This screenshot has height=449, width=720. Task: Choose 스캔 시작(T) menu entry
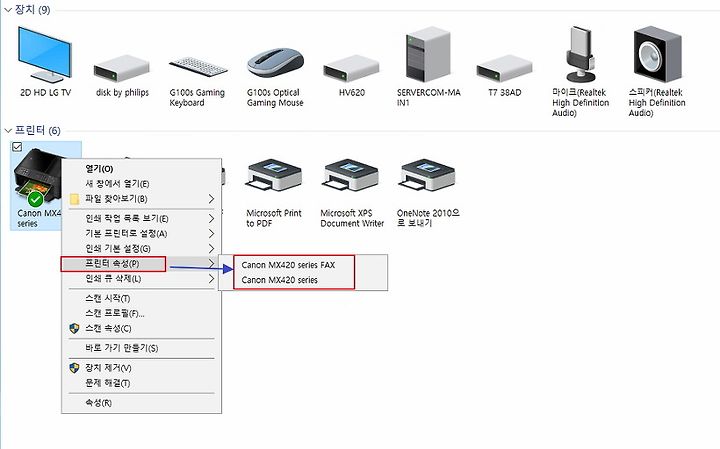coord(141,298)
